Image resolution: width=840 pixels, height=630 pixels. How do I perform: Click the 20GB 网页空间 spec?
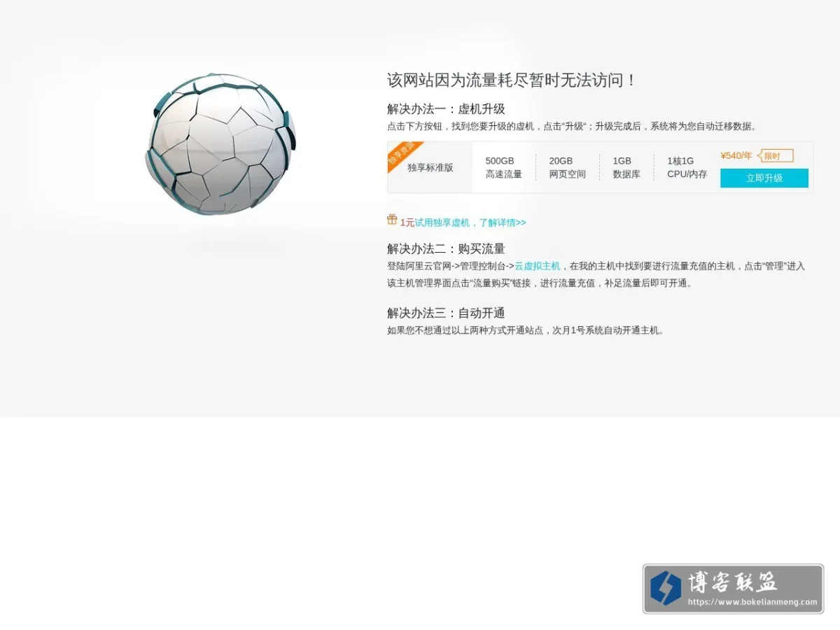point(567,168)
